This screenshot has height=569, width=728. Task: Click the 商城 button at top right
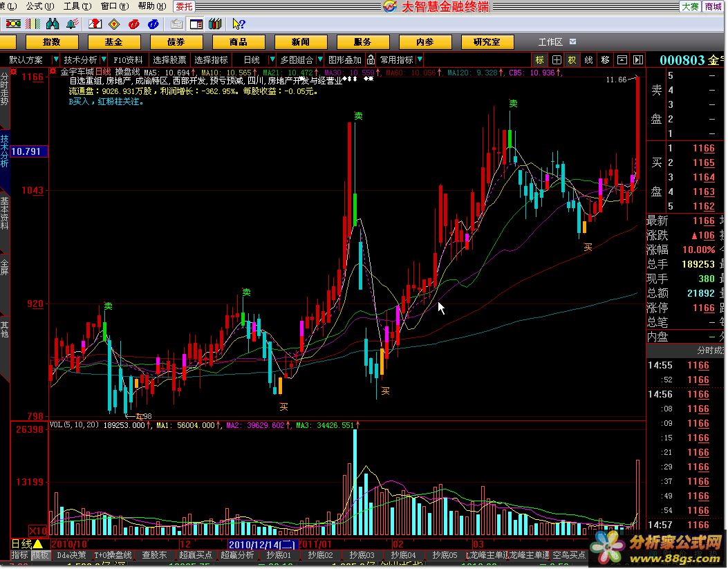click(x=713, y=6)
